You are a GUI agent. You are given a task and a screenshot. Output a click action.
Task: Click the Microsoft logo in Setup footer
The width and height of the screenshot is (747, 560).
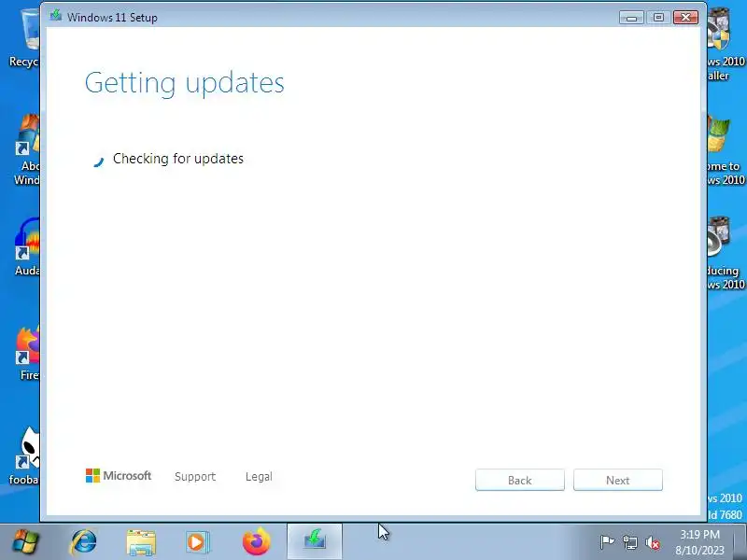[x=119, y=475]
